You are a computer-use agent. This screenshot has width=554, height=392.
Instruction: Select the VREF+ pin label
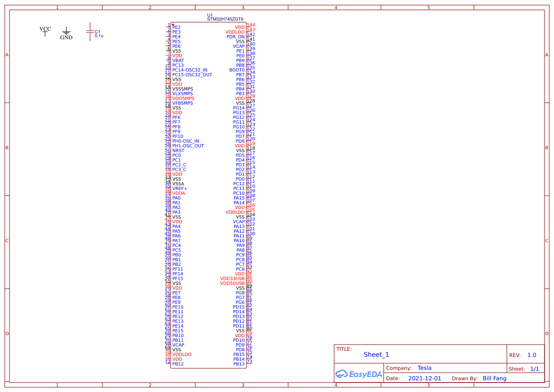180,188
